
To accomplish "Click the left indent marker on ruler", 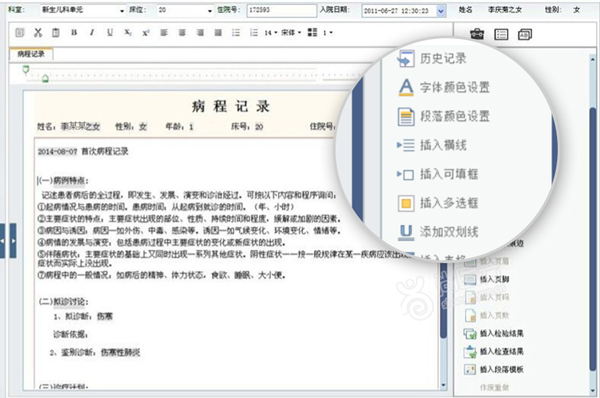I will [x=45, y=79].
